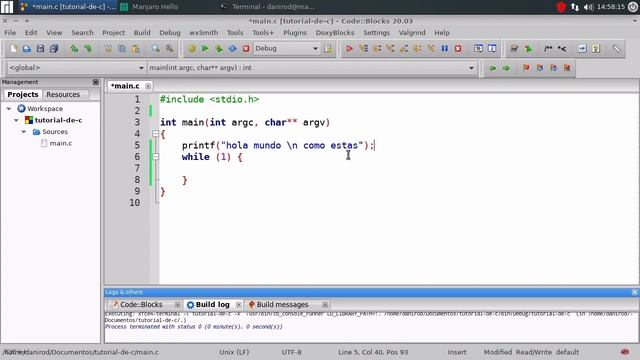Toggle bookmark with red flag icon

[526, 68]
